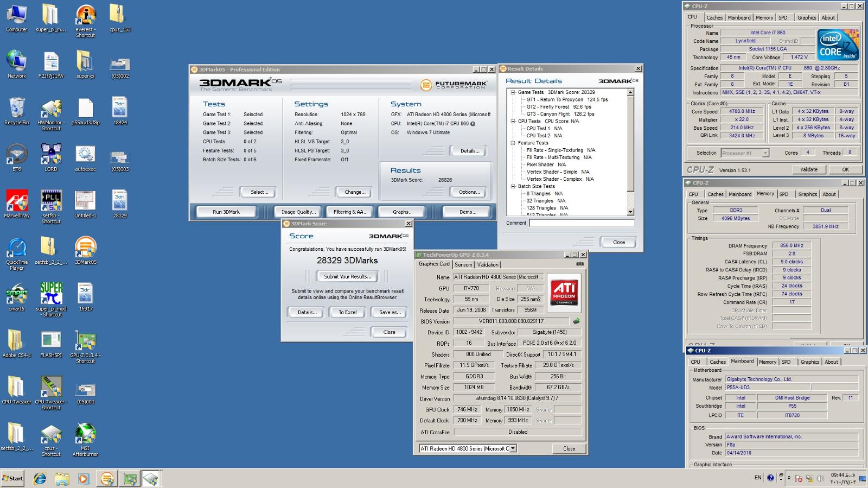This screenshot has width=868, height=488.
Task: Click the Image Quality... button
Action: click(x=298, y=212)
